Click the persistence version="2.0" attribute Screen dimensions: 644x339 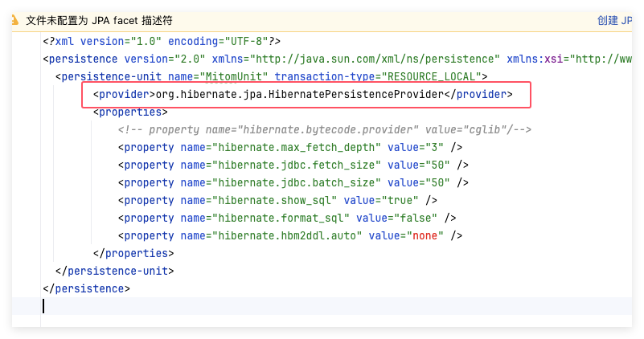click(x=165, y=59)
